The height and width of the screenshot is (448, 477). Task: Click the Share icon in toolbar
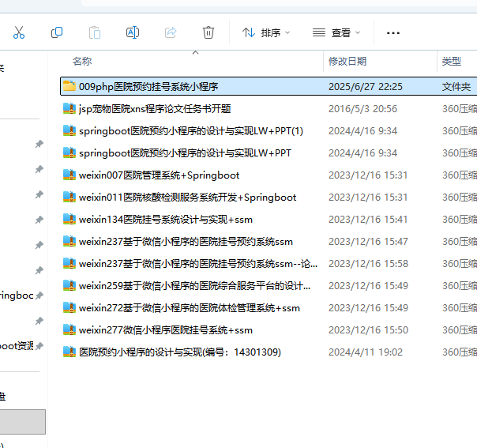(171, 32)
